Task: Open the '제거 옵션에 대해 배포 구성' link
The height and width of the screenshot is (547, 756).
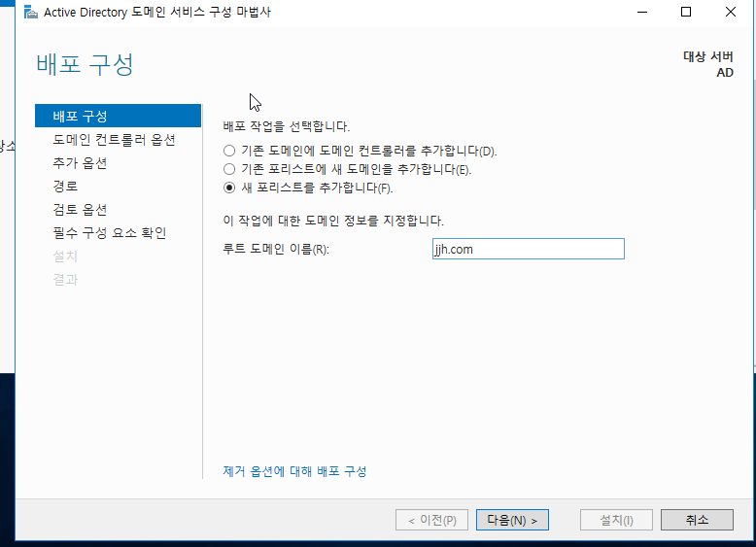Action: click(x=294, y=471)
